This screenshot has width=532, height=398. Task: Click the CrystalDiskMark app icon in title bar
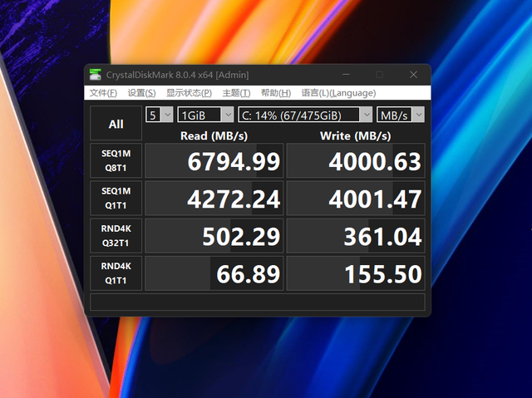click(x=96, y=75)
